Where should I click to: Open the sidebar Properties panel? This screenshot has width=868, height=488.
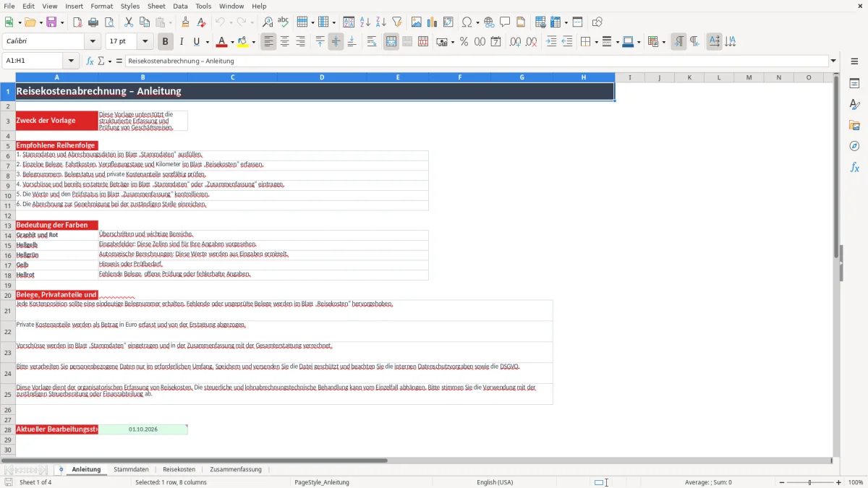click(x=854, y=84)
